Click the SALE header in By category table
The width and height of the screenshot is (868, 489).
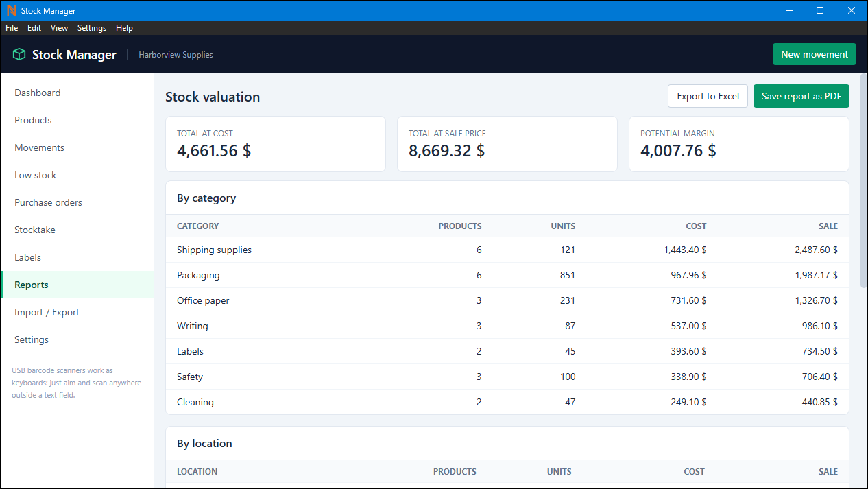tap(828, 226)
